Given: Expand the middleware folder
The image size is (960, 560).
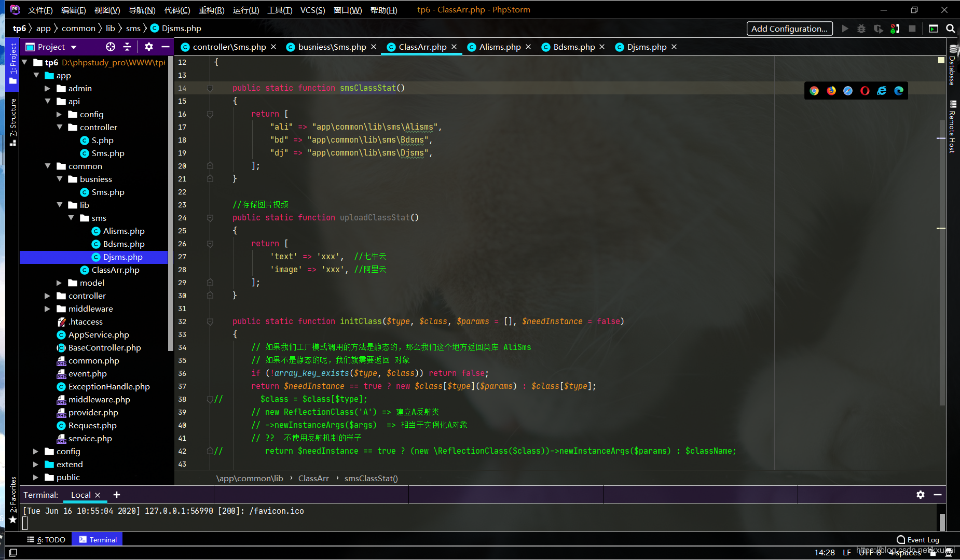Looking at the screenshot, I should (x=48, y=309).
